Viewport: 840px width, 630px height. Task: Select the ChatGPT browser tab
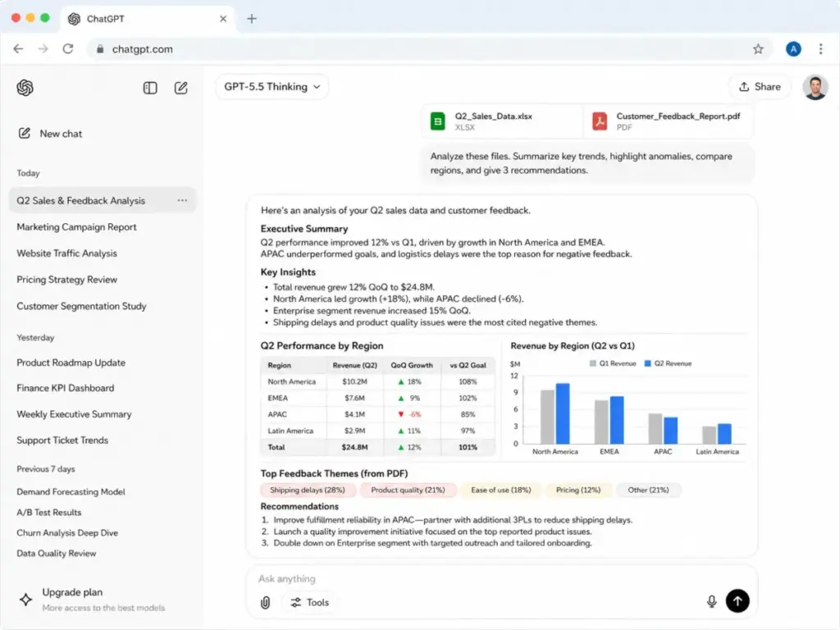tap(148, 20)
